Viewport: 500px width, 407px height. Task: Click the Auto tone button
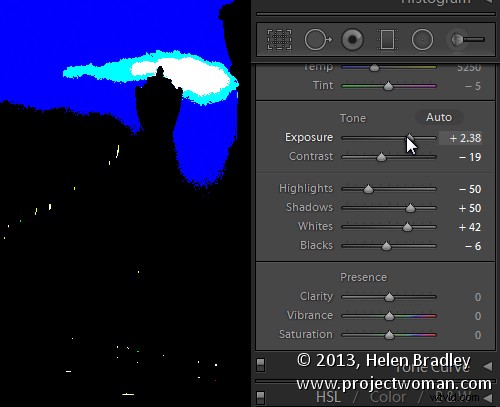[x=439, y=117]
